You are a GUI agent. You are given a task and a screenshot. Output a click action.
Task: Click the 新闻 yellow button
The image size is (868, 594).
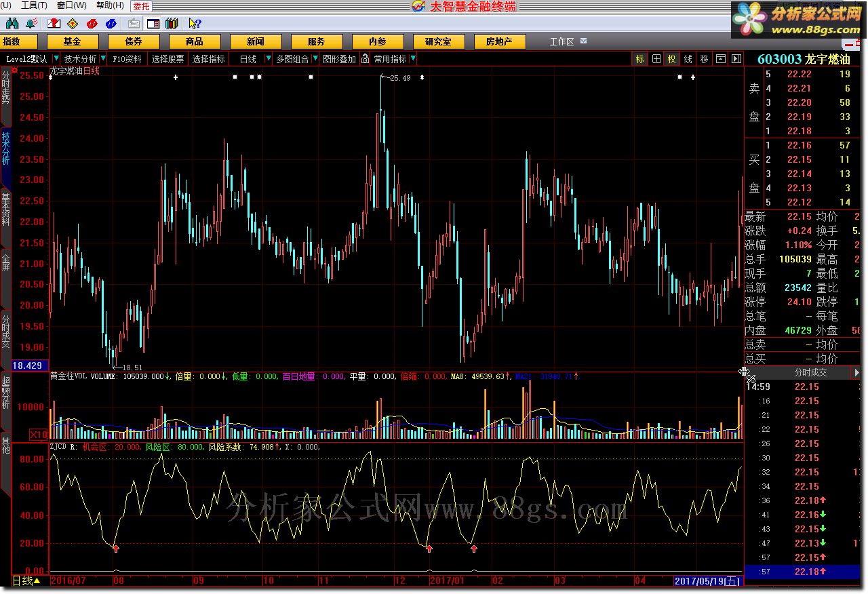click(x=256, y=42)
